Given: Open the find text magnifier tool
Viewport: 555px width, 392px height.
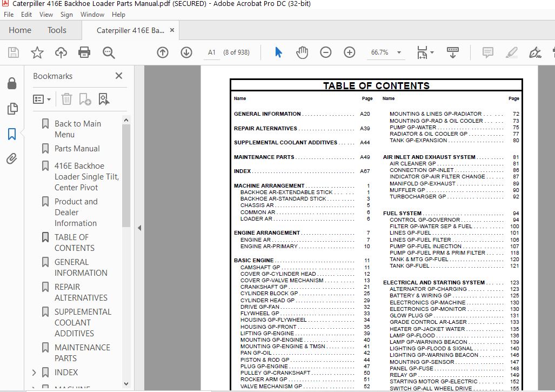Looking at the screenshot, I should 109,52.
